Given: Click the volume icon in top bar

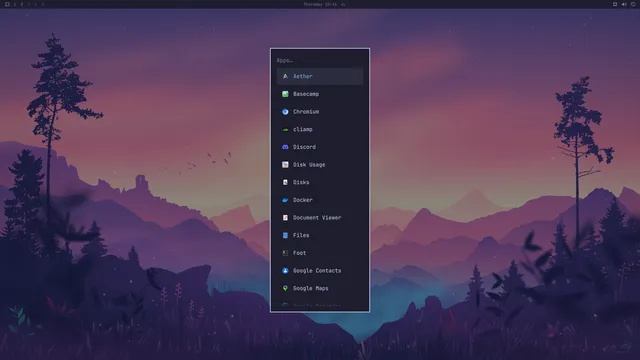Looking at the screenshot, I should pyautogui.click(x=624, y=4).
